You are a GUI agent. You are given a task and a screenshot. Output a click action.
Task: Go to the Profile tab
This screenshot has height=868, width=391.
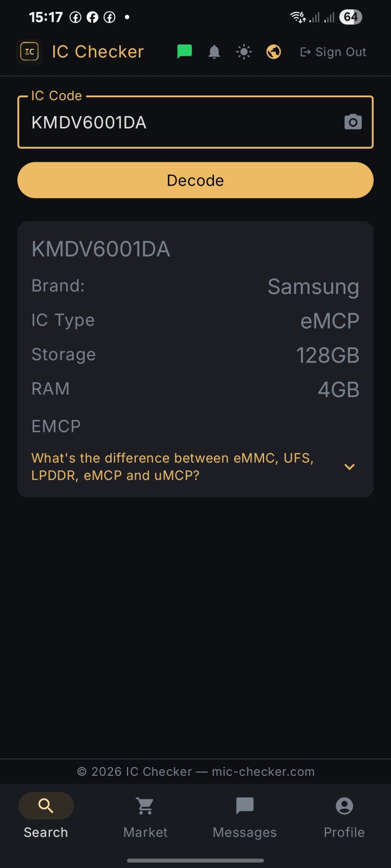(x=344, y=816)
